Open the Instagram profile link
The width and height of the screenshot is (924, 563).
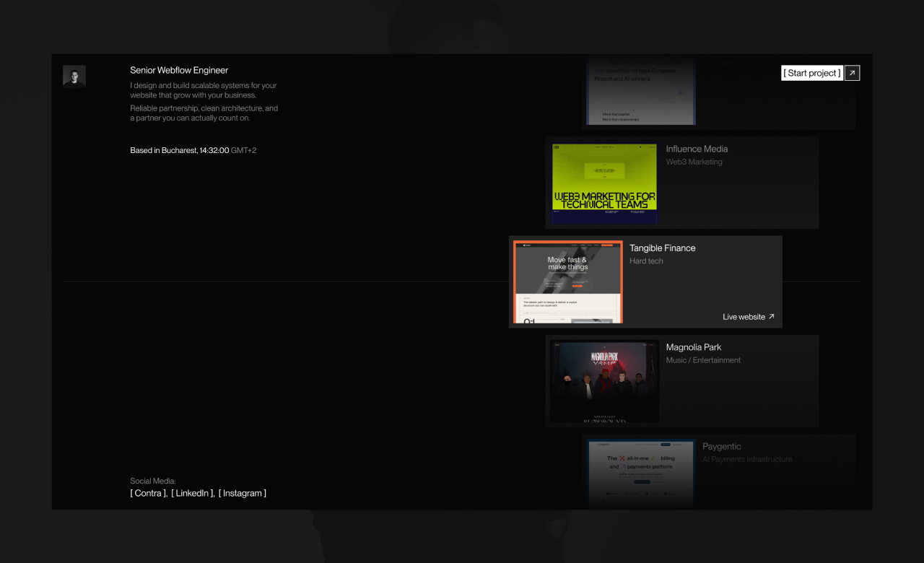click(x=243, y=493)
